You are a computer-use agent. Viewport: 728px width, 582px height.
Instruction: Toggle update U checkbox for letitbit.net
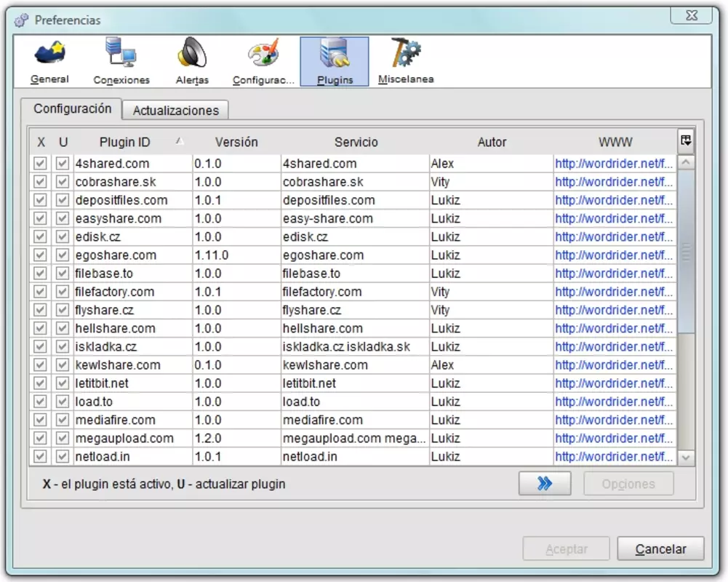63,383
